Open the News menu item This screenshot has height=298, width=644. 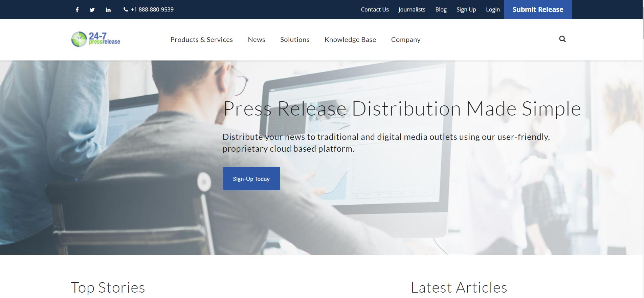256,40
